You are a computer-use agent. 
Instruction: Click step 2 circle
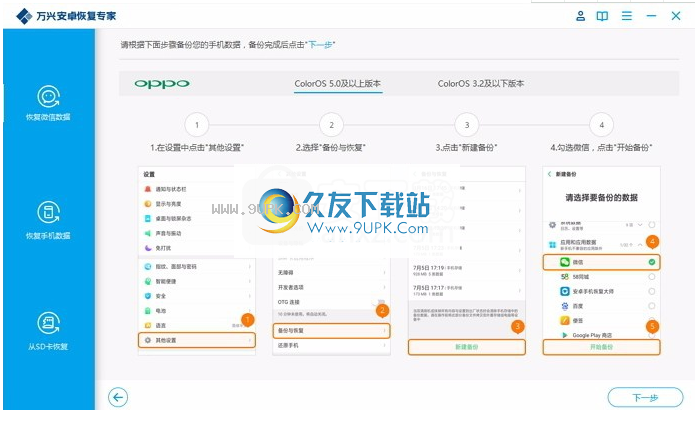click(332, 125)
